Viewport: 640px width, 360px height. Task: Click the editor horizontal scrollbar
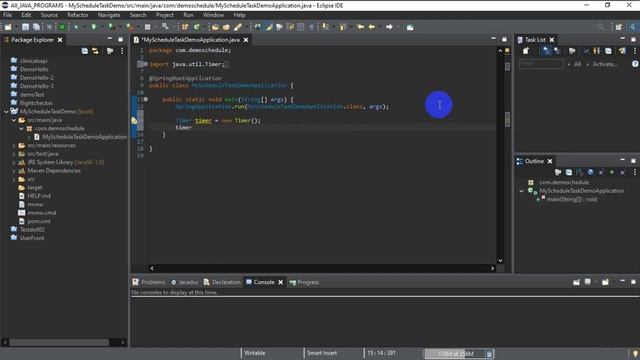pos(322,268)
